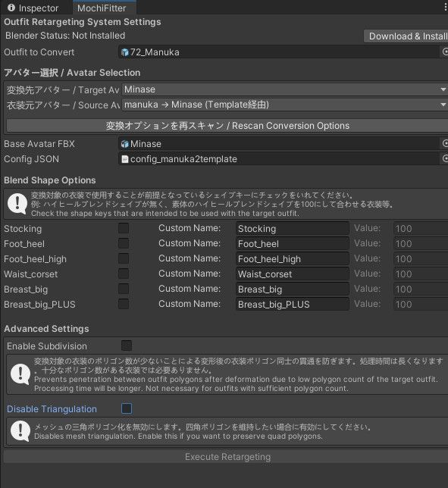Click Rescan Conversion Options button

[x=227, y=126]
